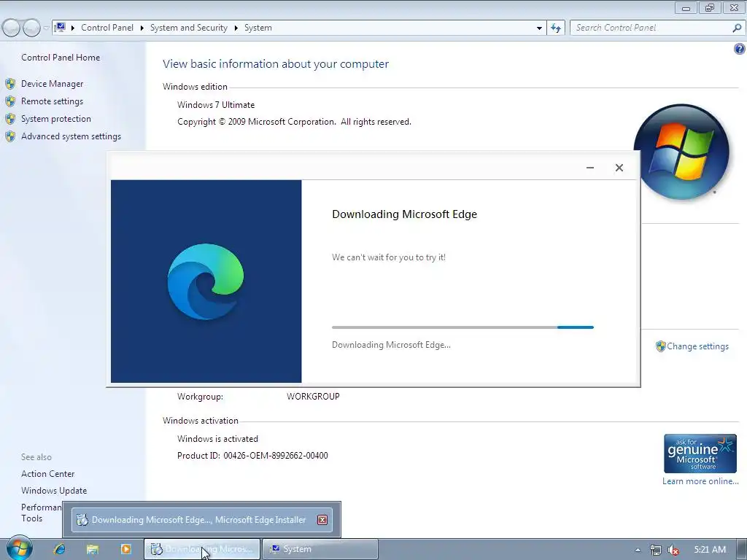The image size is (747, 560).
Task: Click the muted volume tray icon
Action: 673,550
